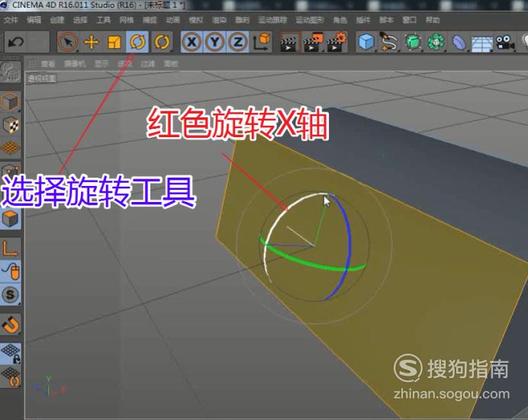Open the 插件 menu
The width and height of the screenshot is (528, 420).
363,20
